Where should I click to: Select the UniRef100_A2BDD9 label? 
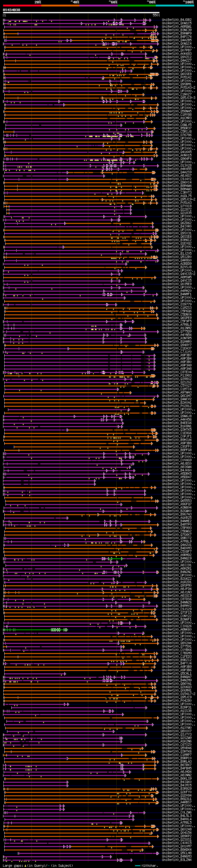pos(177,264)
